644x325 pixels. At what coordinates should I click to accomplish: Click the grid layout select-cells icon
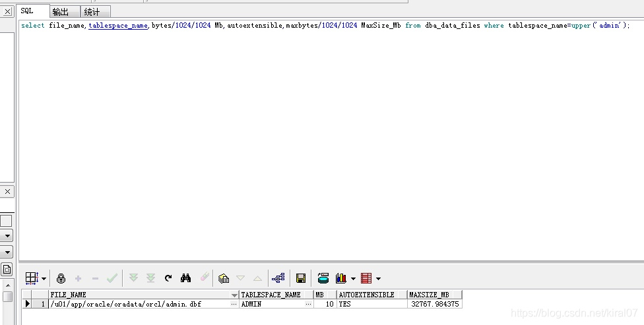[32, 278]
